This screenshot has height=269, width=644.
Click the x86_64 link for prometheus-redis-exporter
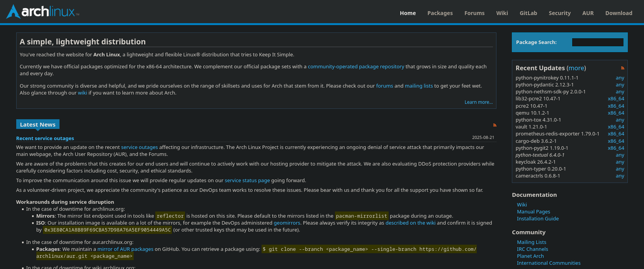point(616,134)
